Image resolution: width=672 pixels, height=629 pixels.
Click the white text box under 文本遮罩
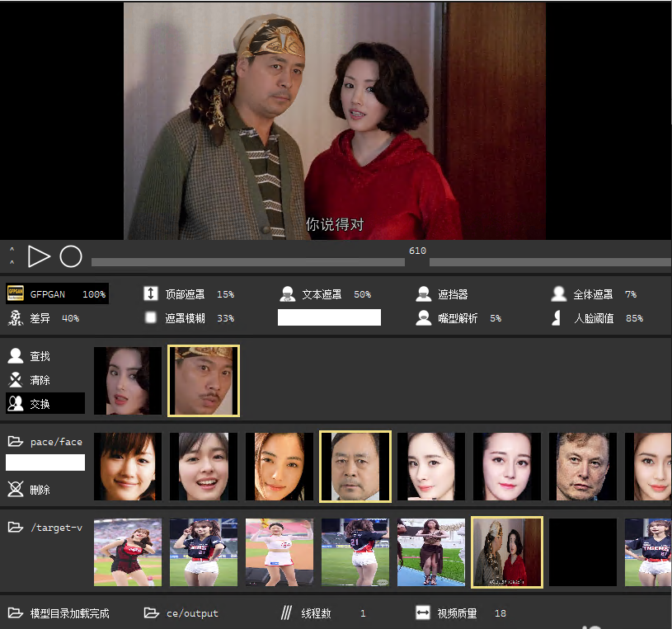click(329, 317)
